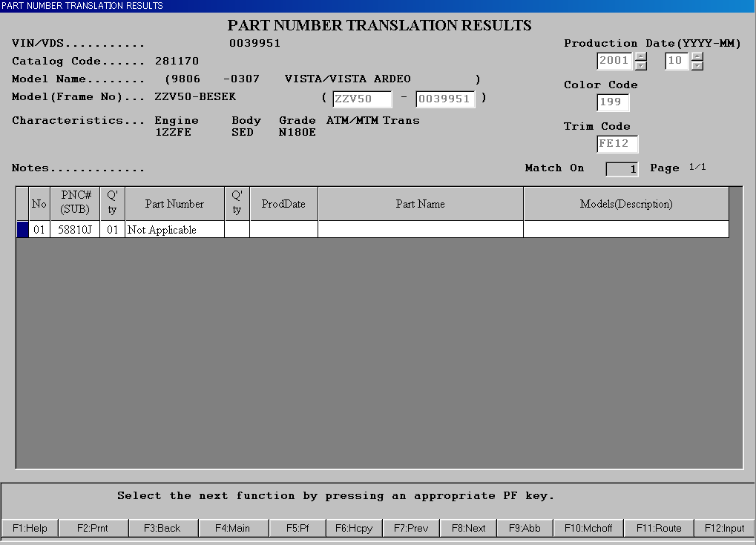Make a hardcopy using F6:Hcpy

pos(353,528)
